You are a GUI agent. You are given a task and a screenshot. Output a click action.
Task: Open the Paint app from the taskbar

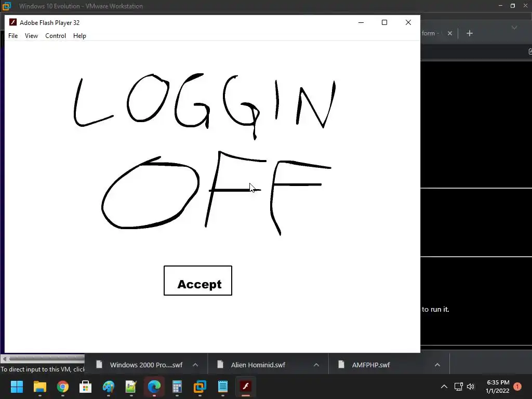tap(109, 387)
